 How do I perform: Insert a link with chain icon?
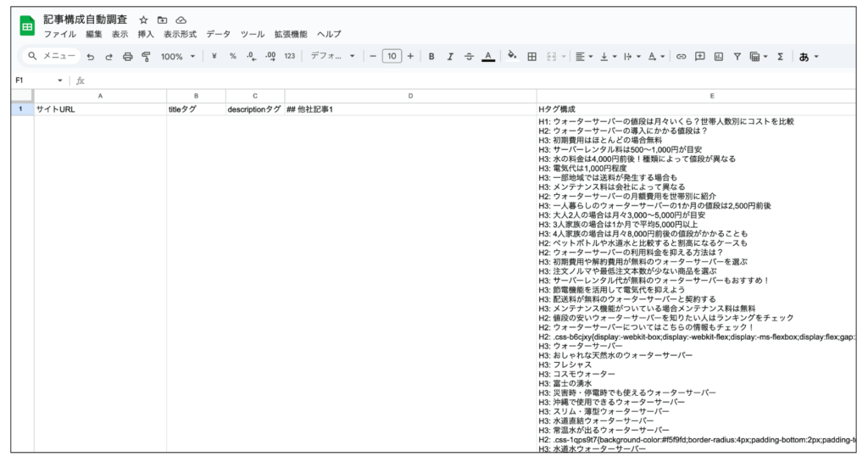point(682,57)
